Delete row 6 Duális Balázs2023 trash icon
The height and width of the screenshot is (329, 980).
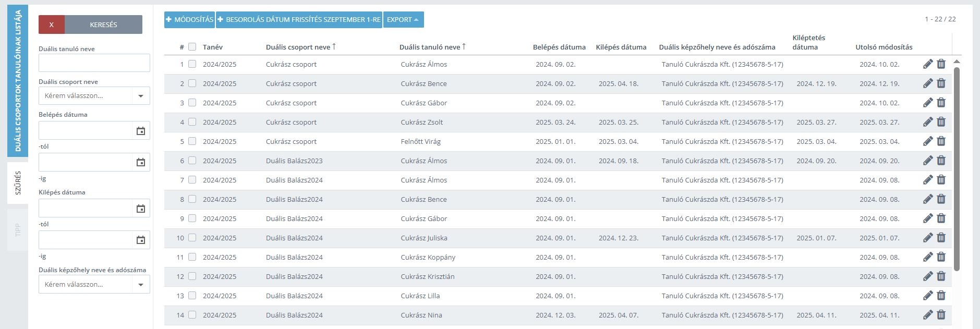[x=941, y=161]
